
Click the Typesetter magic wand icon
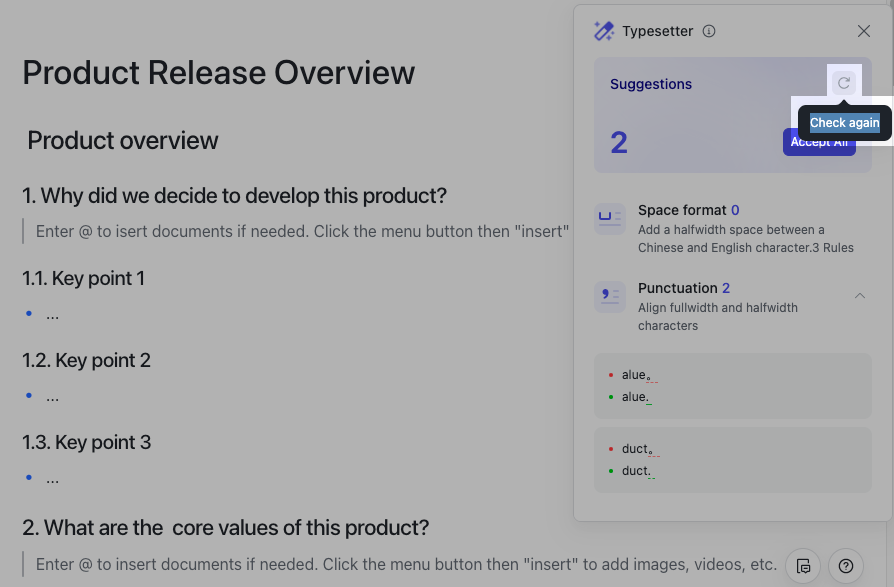click(604, 31)
